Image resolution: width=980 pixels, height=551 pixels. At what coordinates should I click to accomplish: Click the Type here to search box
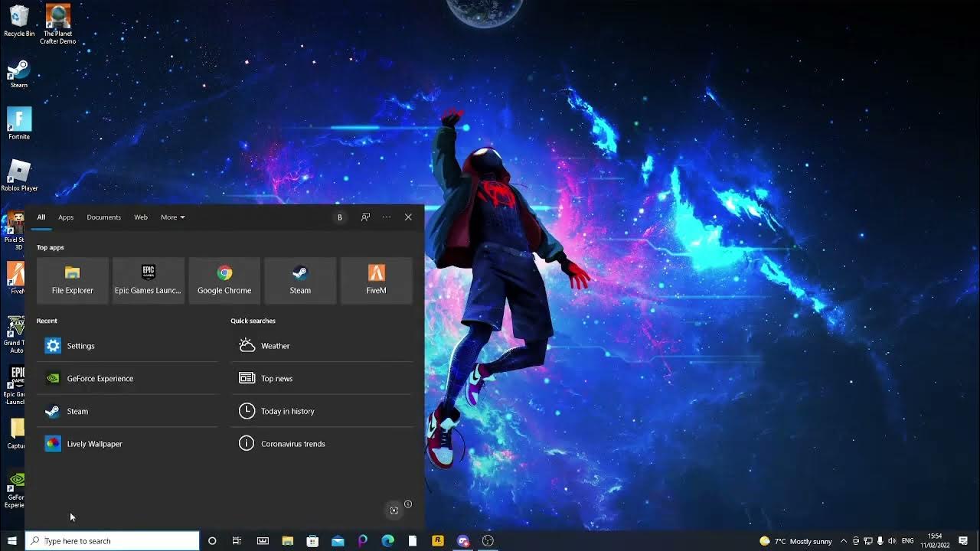pos(113,541)
